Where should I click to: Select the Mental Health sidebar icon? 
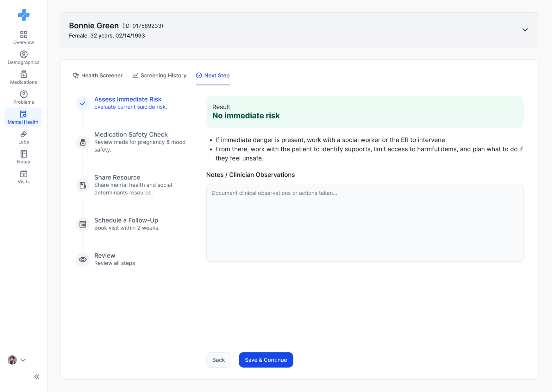23,114
